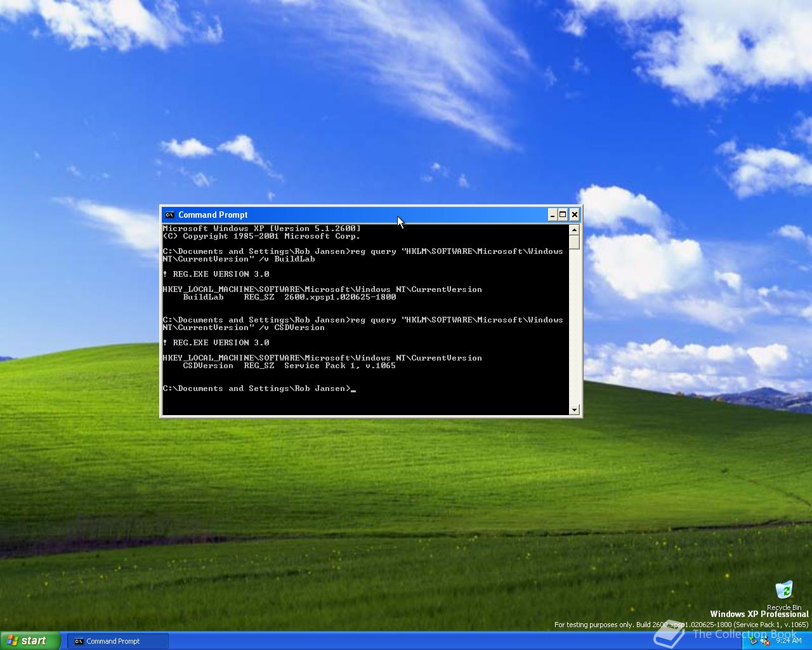Click the taskbar clock showing 9:24 AM
The image size is (812, 650).
coord(789,641)
